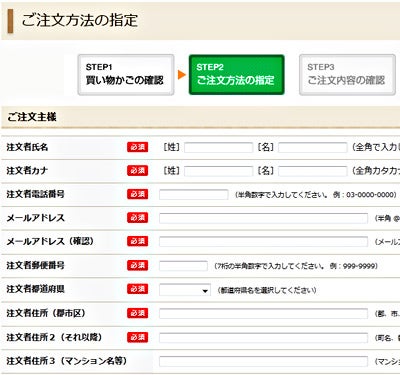Focus the 注文者氏名 名 input field
Screen dimensions: 400x375
(313, 147)
